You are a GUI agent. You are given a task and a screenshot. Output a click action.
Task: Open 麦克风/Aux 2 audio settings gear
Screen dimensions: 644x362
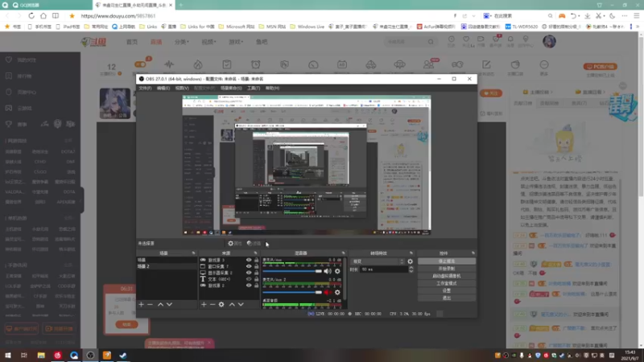click(x=337, y=292)
